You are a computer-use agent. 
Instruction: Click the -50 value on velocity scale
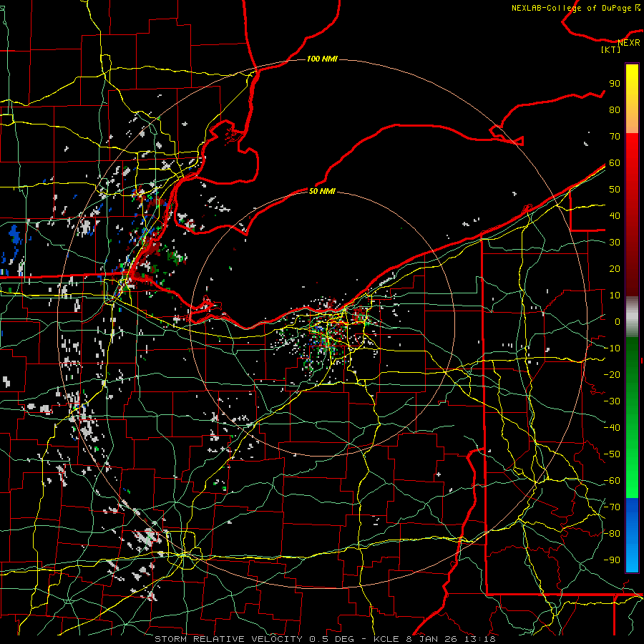point(612,454)
